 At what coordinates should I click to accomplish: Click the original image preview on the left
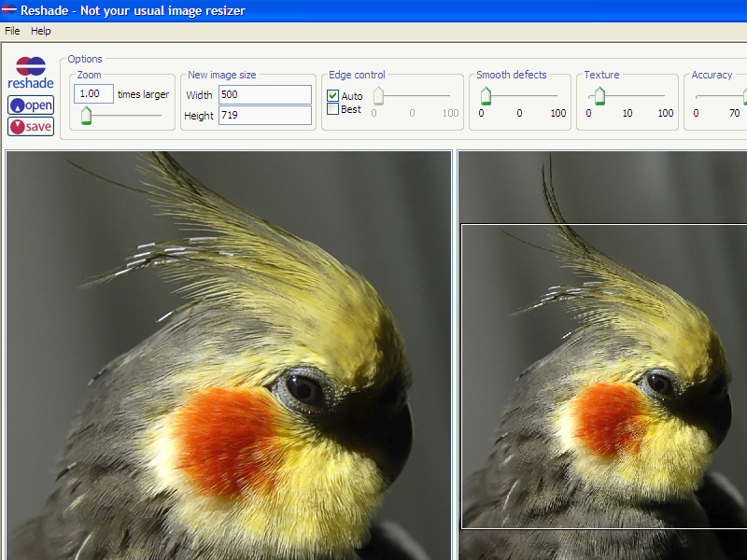tap(229, 356)
